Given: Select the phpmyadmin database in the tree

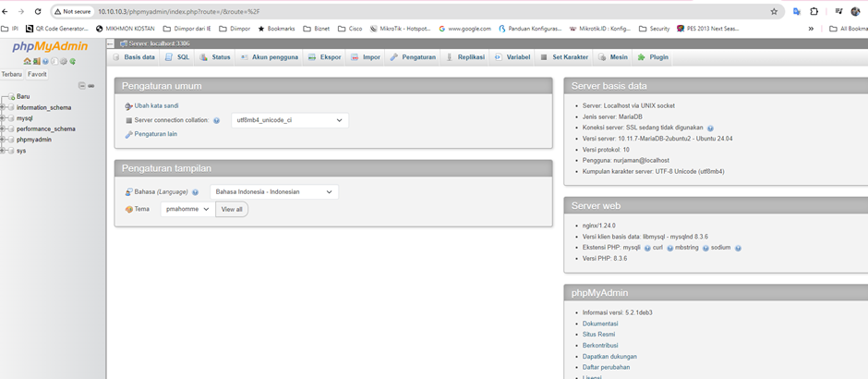Looking at the screenshot, I should tap(33, 140).
